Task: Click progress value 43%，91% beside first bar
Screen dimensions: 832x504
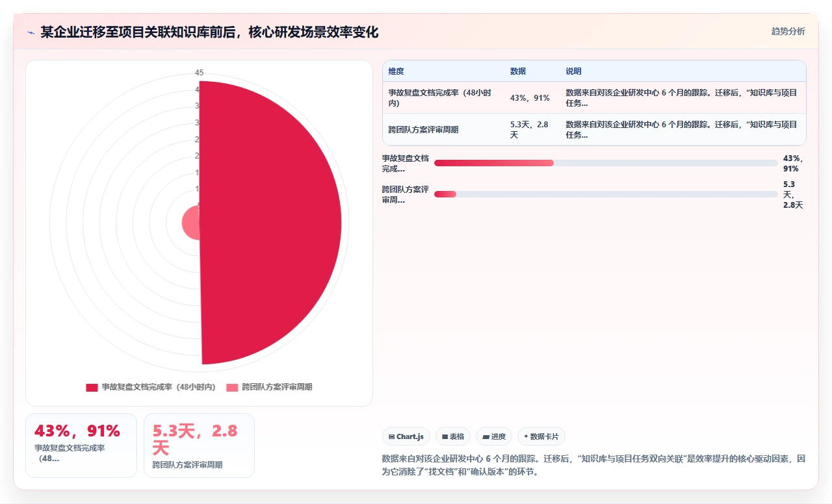Action: 794,163
